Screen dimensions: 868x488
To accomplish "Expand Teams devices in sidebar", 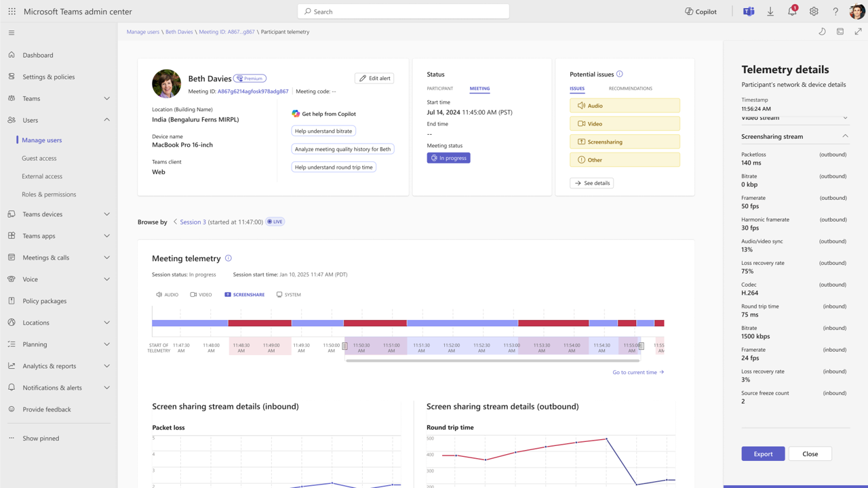I will tap(106, 214).
